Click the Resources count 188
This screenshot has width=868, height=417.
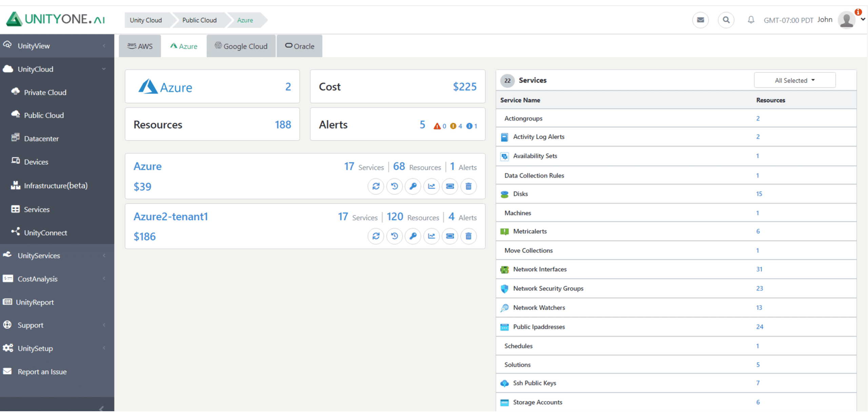pyautogui.click(x=283, y=125)
